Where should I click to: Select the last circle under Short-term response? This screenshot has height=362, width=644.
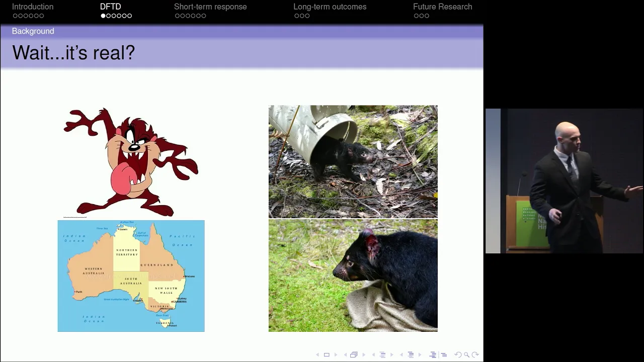click(x=203, y=16)
